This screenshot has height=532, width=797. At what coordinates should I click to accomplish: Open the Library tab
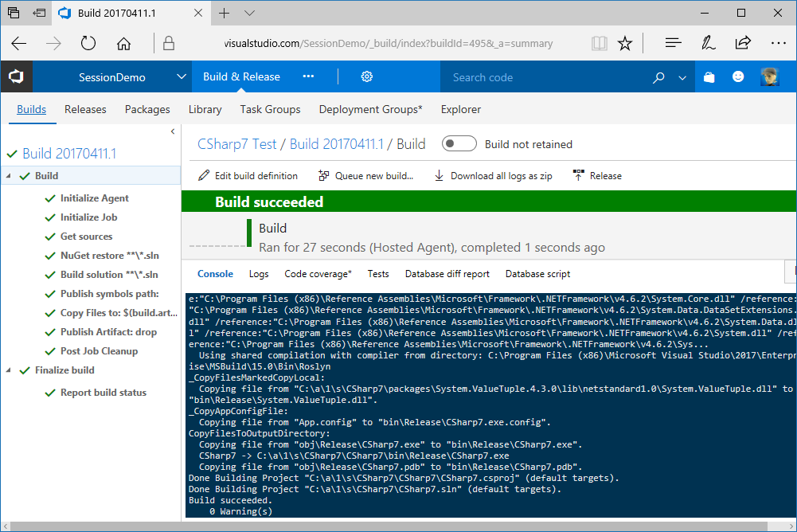pos(205,109)
